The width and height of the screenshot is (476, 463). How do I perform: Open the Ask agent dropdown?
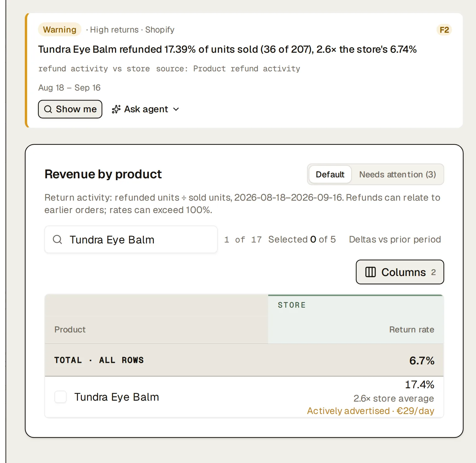pyautogui.click(x=145, y=109)
